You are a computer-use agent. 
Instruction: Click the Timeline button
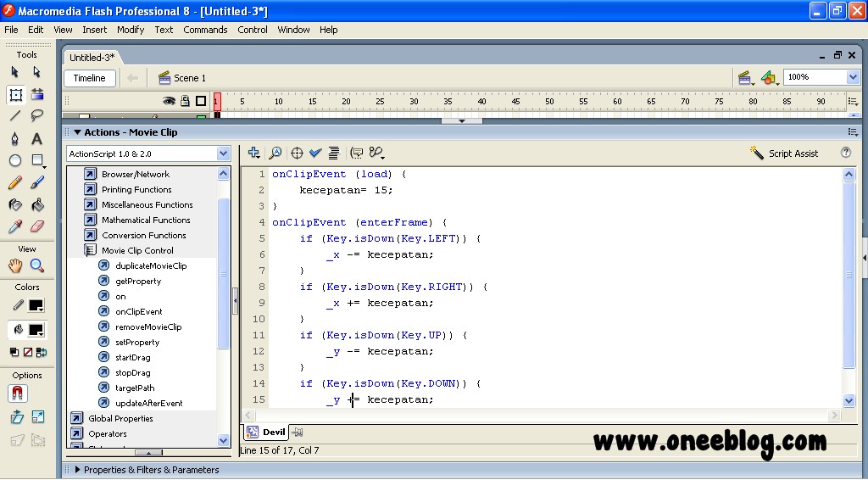(90, 78)
